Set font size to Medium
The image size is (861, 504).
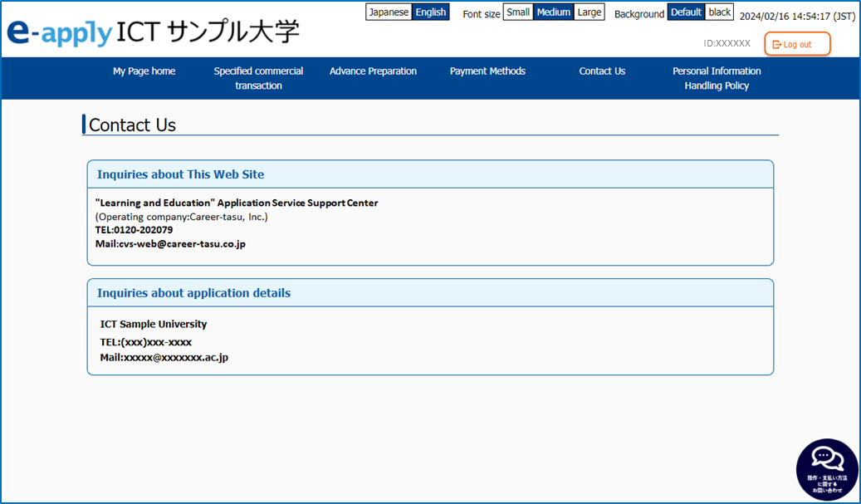click(x=554, y=12)
